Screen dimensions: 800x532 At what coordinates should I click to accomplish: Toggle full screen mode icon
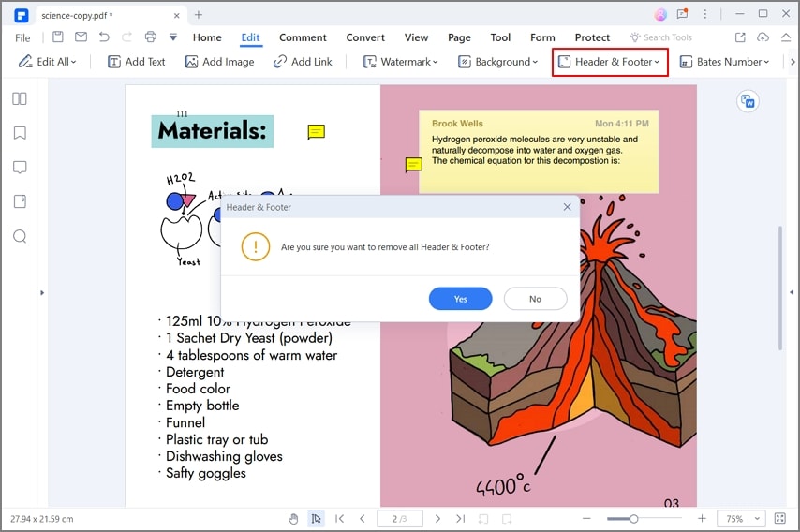tap(780, 519)
